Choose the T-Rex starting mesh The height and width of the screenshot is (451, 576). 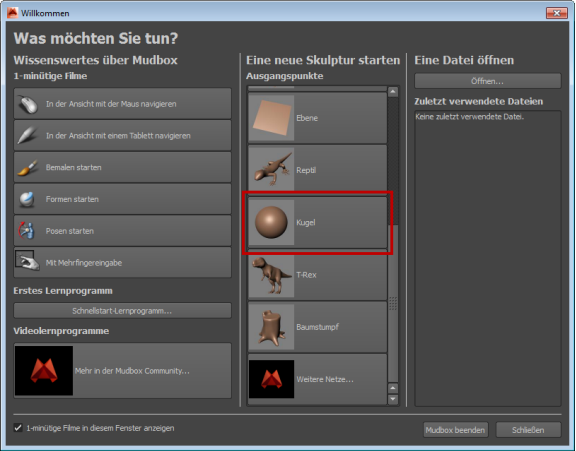[x=318, y=275]
